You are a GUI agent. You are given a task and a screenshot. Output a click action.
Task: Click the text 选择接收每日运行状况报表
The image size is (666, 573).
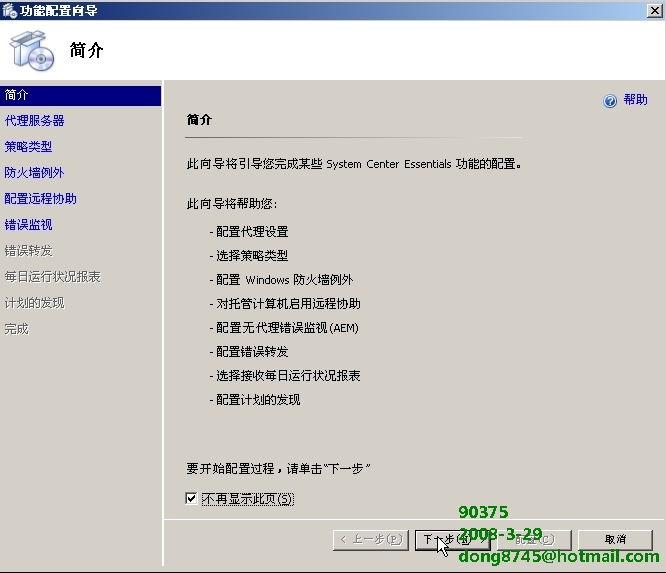[x=288, y=375]
